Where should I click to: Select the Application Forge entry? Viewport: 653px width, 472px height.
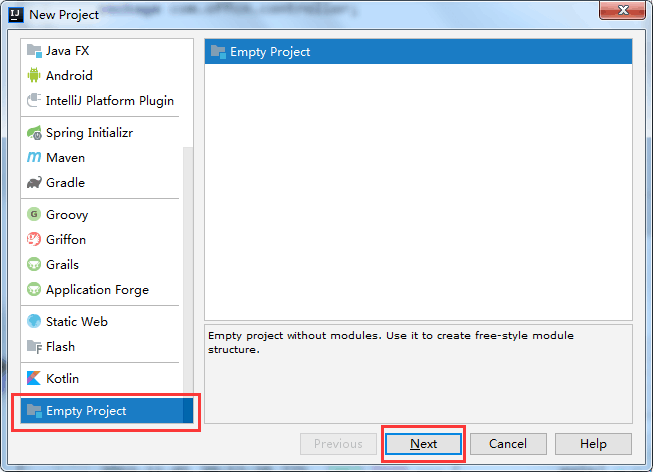click(x=102, y=290)
